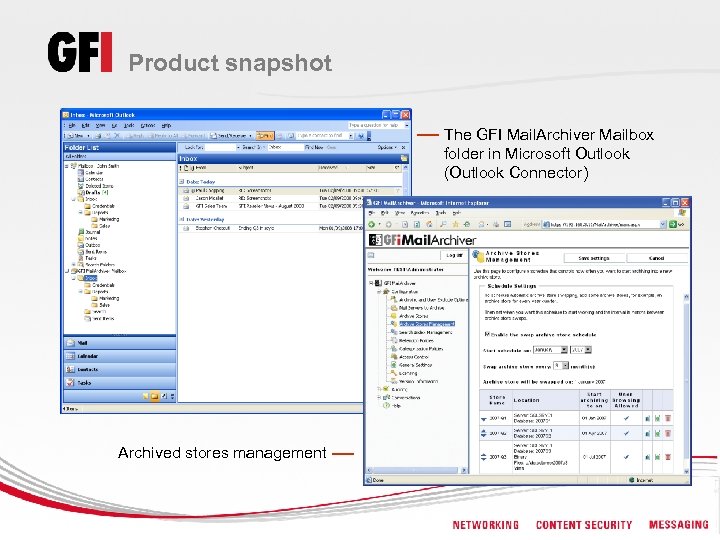Click Calendar button in Outlook navigation pane
This screenshot has height=540, width=720.
119,356
